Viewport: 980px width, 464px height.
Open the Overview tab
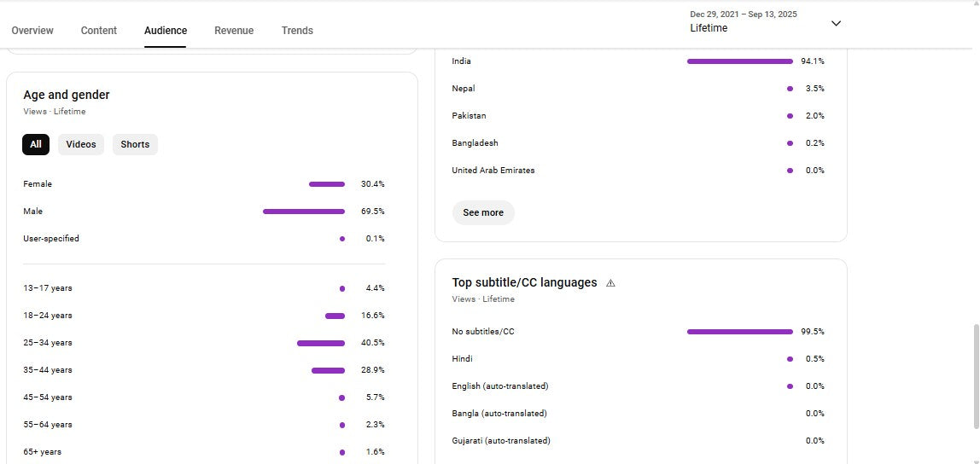pos(32,31)
